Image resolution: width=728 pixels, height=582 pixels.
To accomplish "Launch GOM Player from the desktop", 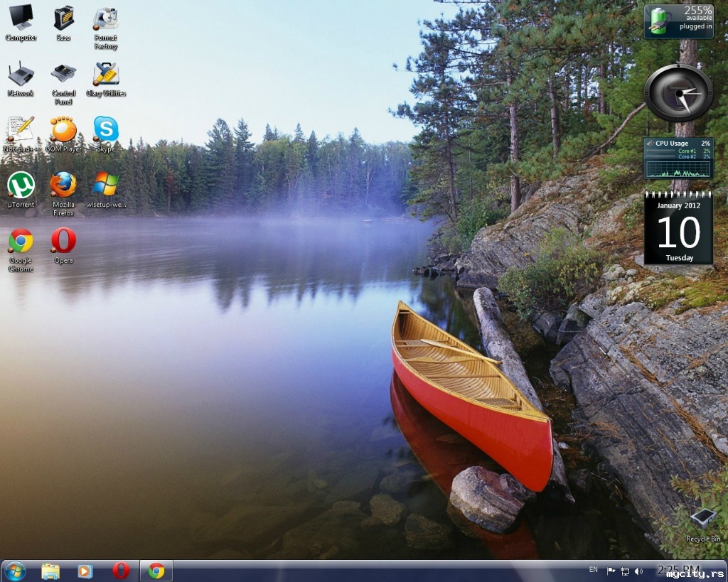I will tap(63, 134).
